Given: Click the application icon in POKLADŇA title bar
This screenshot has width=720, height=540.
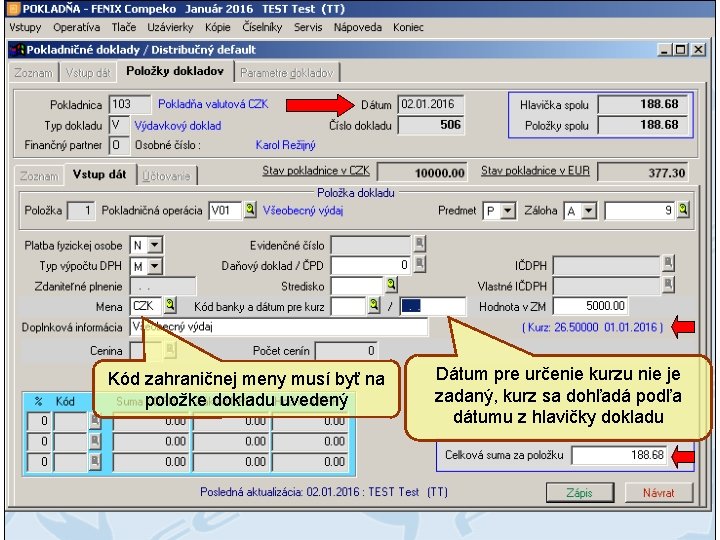Looking at the screenshot, I should click(x=14, y=9).
